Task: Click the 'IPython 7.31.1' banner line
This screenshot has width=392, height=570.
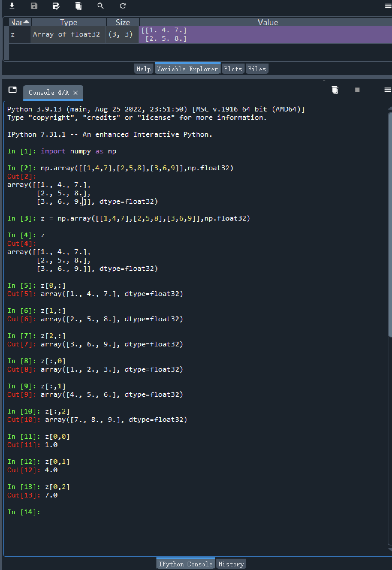Action: (x=110, y=134)
